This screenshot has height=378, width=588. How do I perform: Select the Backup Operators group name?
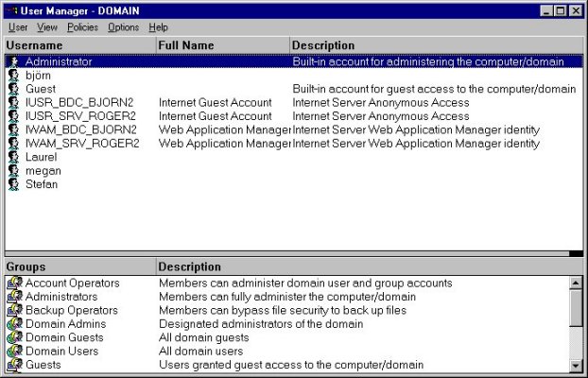72,311
